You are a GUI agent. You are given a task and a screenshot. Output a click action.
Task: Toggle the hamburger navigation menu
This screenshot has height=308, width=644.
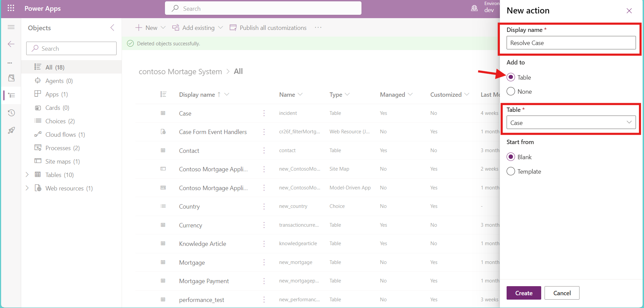(11, 27)
